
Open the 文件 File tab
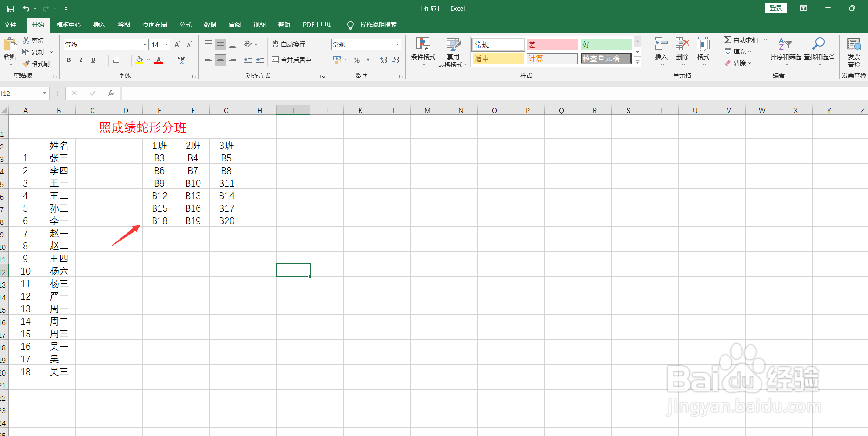(x=10, y=25)
